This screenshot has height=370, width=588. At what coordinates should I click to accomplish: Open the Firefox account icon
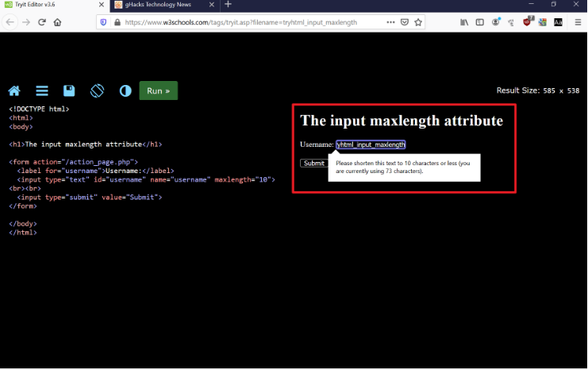pyautogui.click(x=496, y=21)
